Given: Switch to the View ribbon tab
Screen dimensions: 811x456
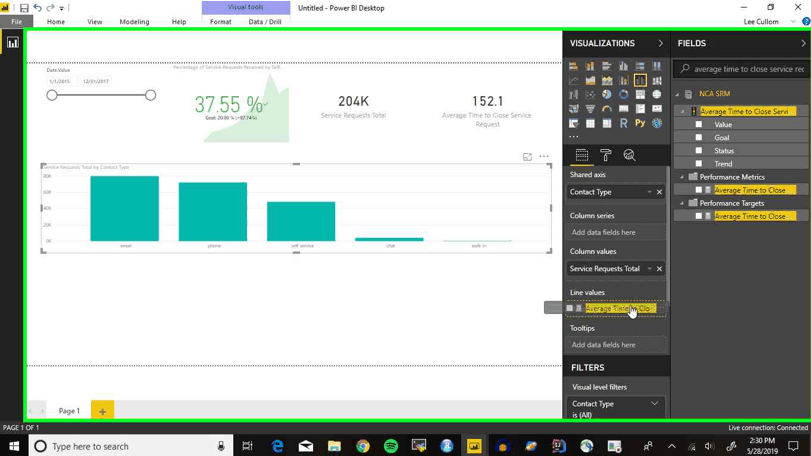Looking at the screenshot, I should point(95,22).
